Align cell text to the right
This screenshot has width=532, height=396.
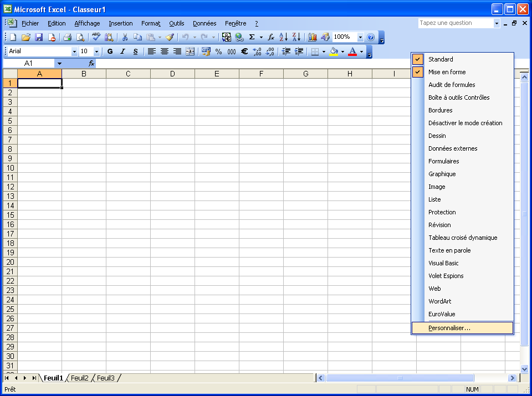coord(177,52)
